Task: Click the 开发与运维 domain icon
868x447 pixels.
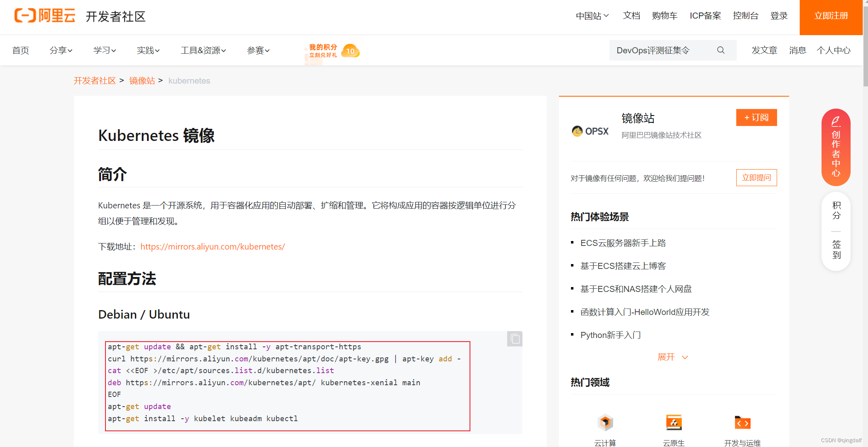Action: pyautogui.click(x=742, y=423)
